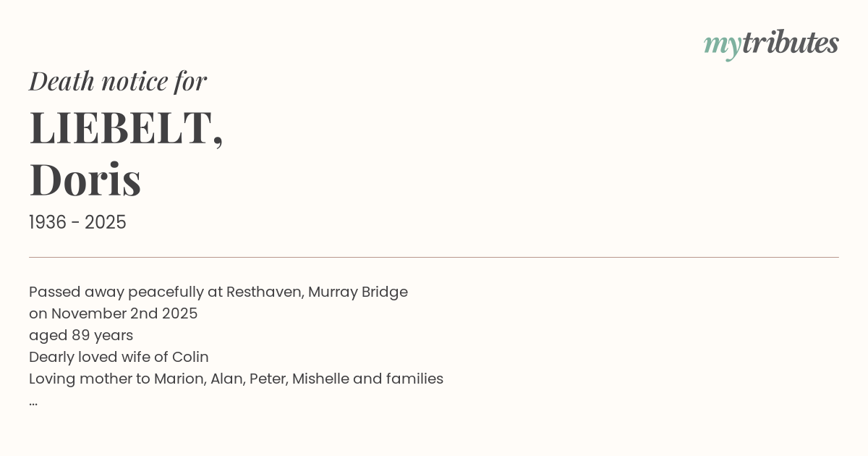Click the "aged 89 years" line
This screenshot has height=456, width=868.
[x=81, y=336]
